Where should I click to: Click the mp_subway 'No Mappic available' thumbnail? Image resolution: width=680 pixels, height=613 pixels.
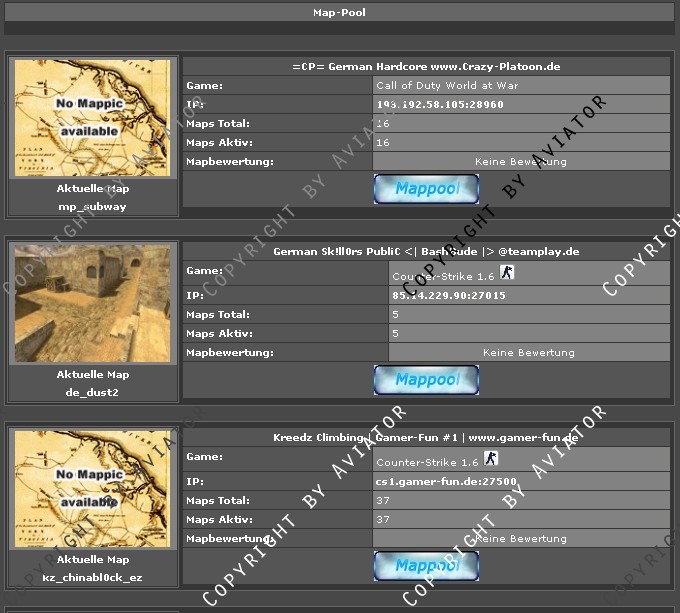pos(93,118)
